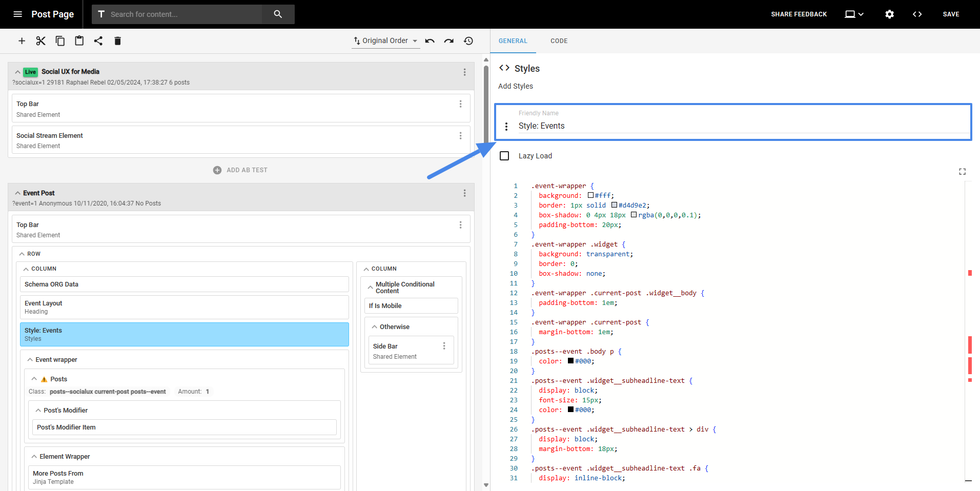This screenshot has height=491, width=980.
Task: Expand the code editor to fullscreen
Action: 962,172
